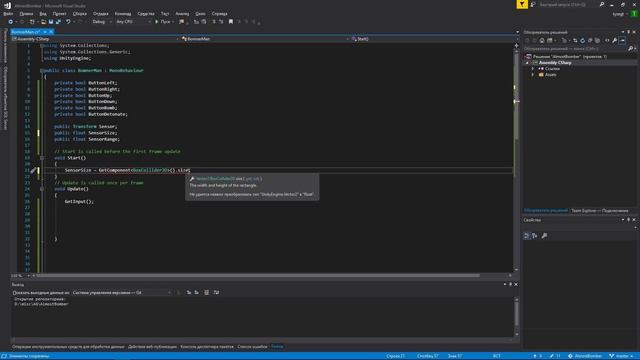The height and width of the screenshot is (360, 640).
Task: Click the Open File toolbar icon
Action: pyautogui.click(x=44, y=22)
